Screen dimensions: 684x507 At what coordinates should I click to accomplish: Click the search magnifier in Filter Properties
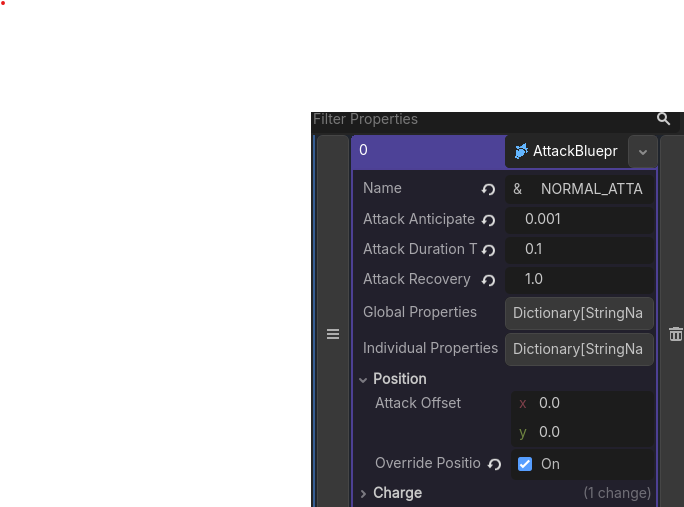(x=663, y=119)
